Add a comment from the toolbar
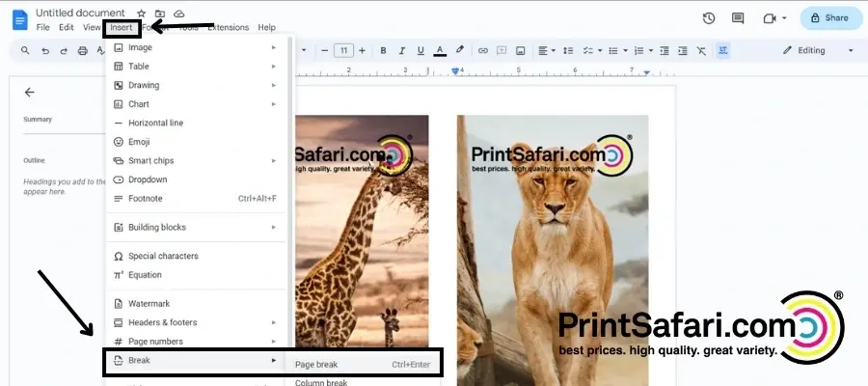868x386 pixels. 502,50
